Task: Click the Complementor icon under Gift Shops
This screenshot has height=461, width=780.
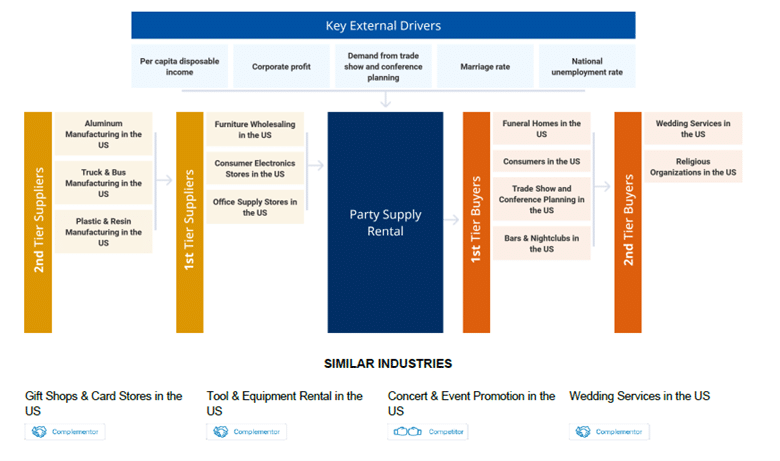Action: 39,432
